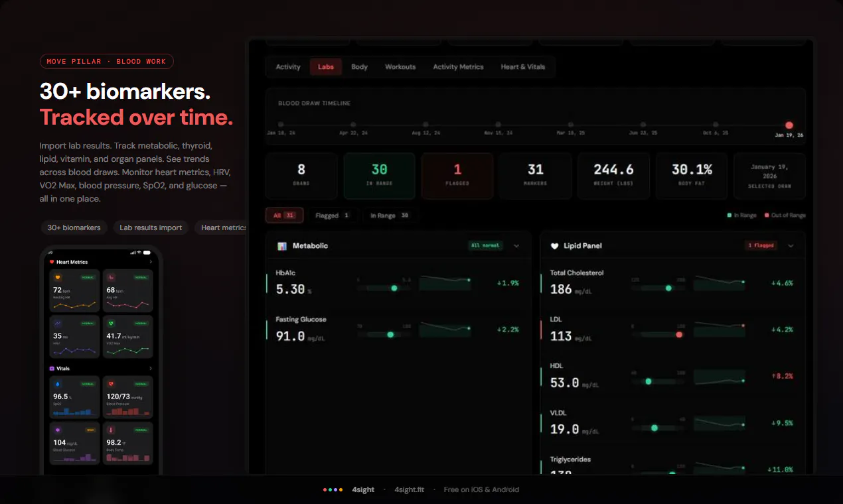Screen dimensions: 843x504
Task: Click the All normal badge on Metabolic
Action: coord(485,246)
